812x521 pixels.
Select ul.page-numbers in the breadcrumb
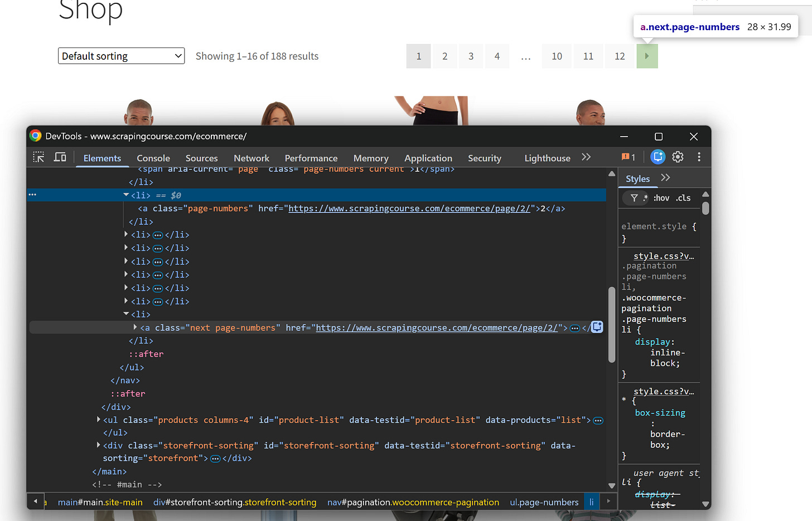point(544,502)
